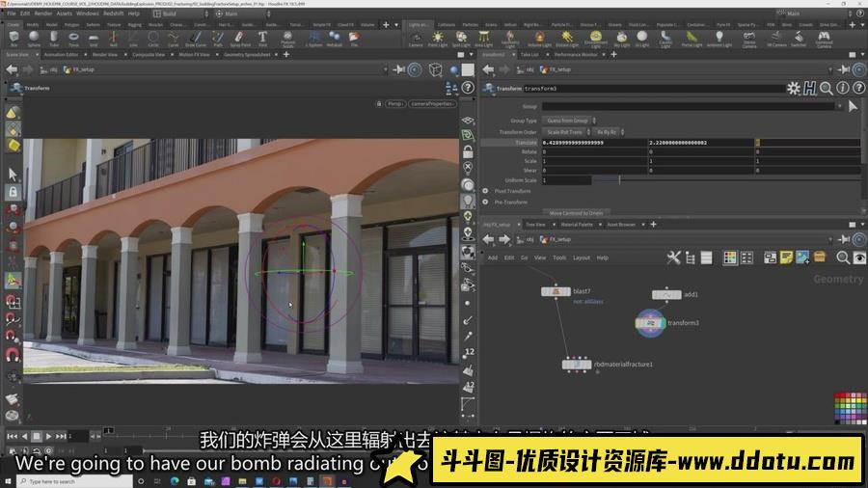
Task: Open network color palette icon
Action: (730, 258)
